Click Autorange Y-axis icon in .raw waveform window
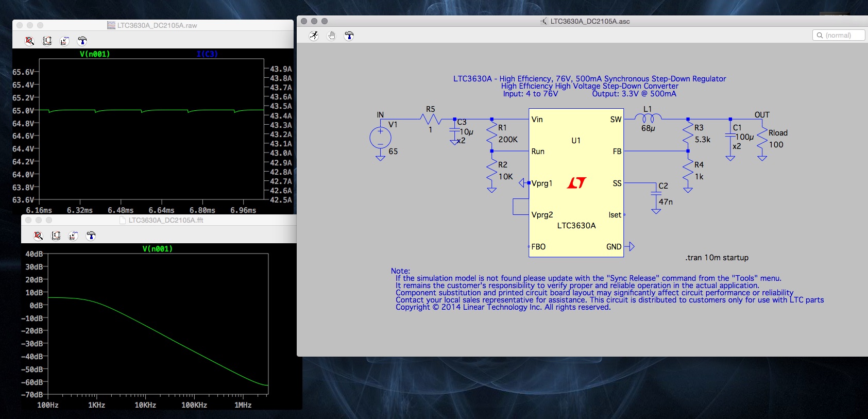This screenshot has width=868, height=419. coord(47,41)
